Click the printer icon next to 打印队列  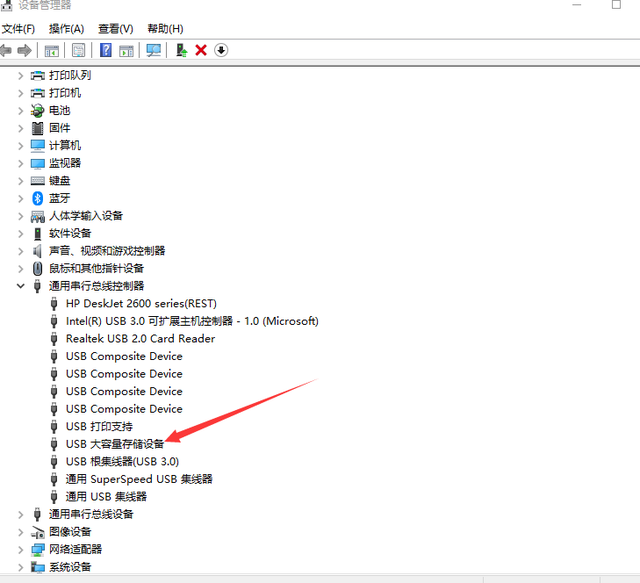pyautogui.click(x=38, y=76)
